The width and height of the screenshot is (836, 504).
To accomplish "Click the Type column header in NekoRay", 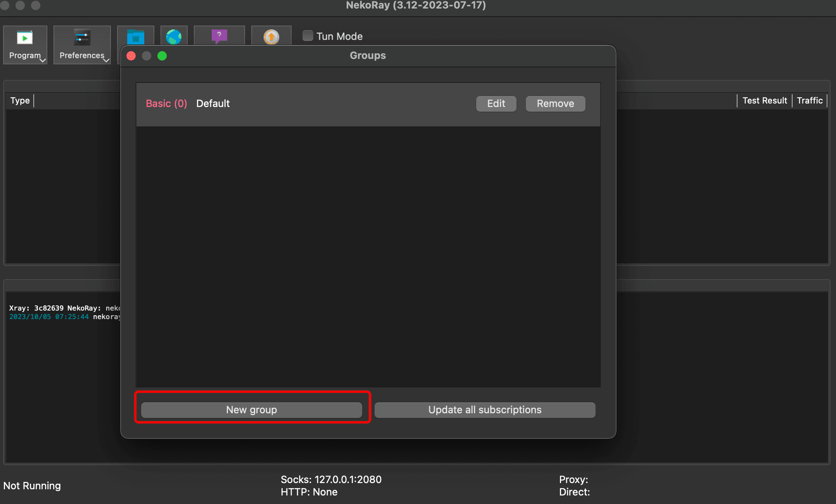I will tap(20, 100).
